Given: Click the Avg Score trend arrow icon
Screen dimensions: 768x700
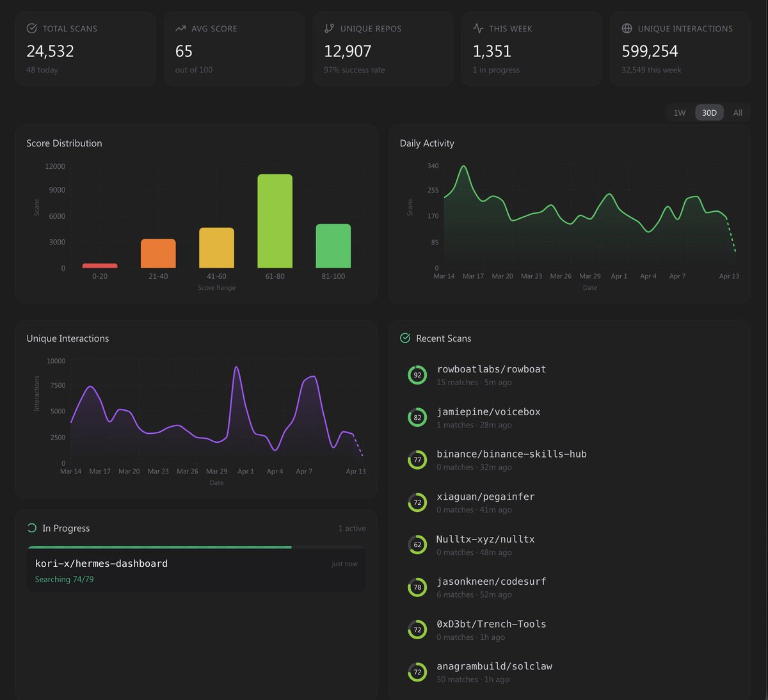Looking at the screenshot, I should point(179,28).
